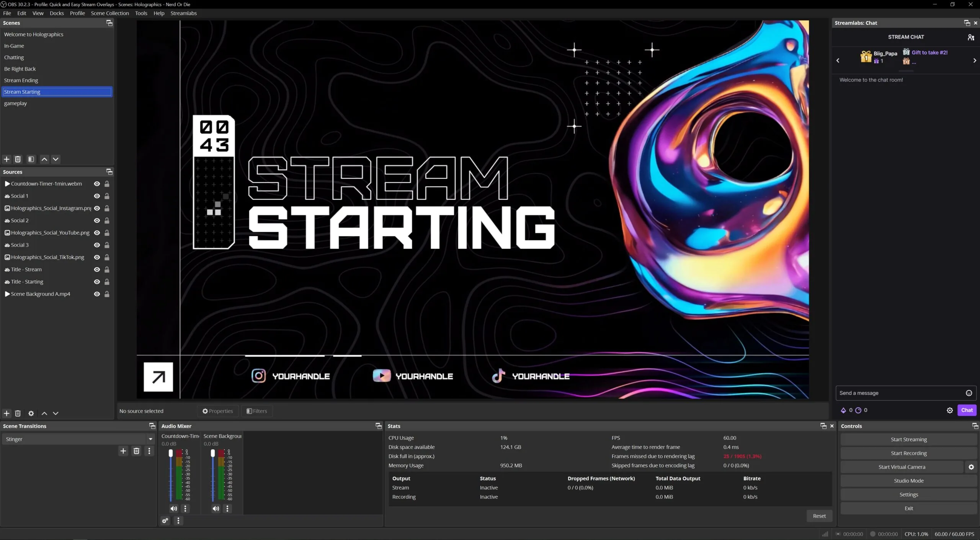Adjust the Scene Background volume slider
This screenshot has width=980, height=540.
213,475
